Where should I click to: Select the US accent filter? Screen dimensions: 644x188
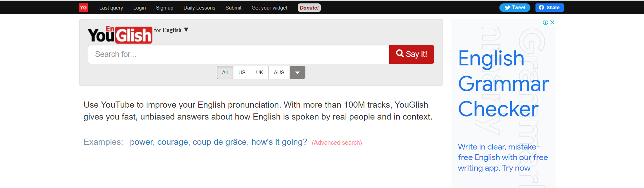(x=242, y=72)
